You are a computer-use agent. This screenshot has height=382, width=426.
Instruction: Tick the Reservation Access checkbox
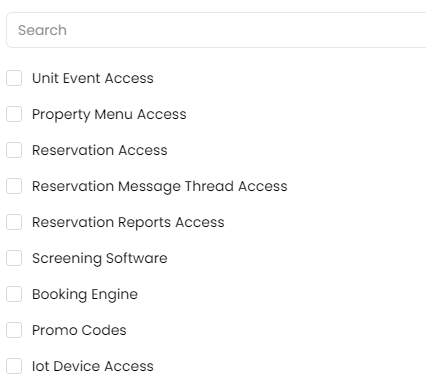click(14, 150)
